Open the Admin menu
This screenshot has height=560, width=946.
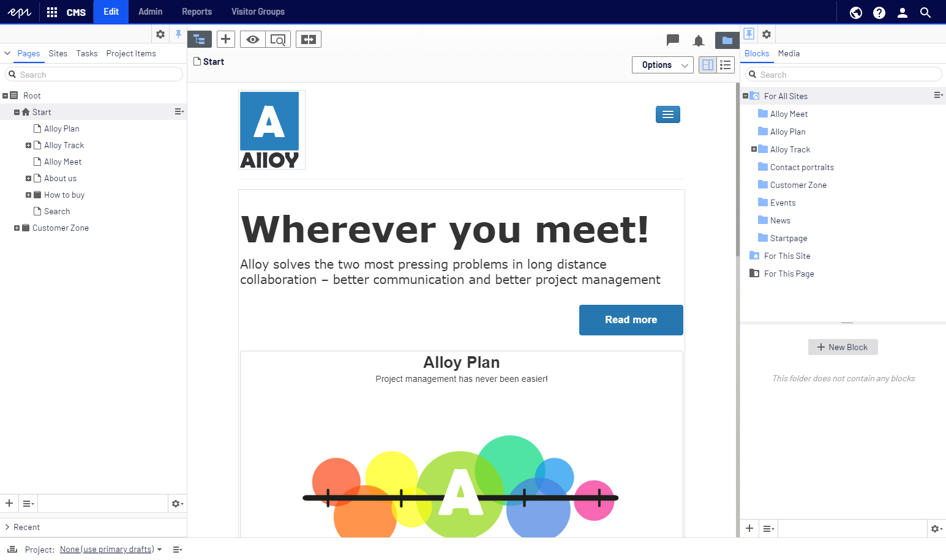(151, 12)
